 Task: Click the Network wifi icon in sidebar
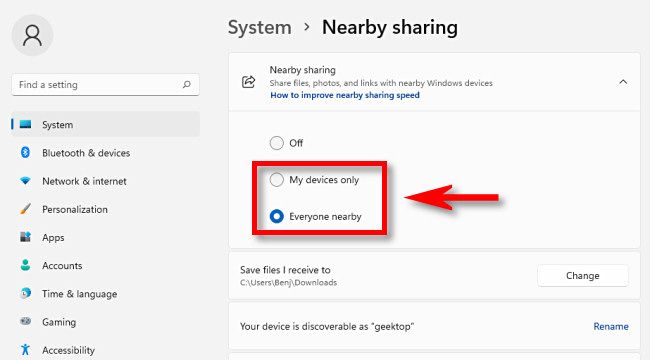pyautogui.click(x=25, y=181)
